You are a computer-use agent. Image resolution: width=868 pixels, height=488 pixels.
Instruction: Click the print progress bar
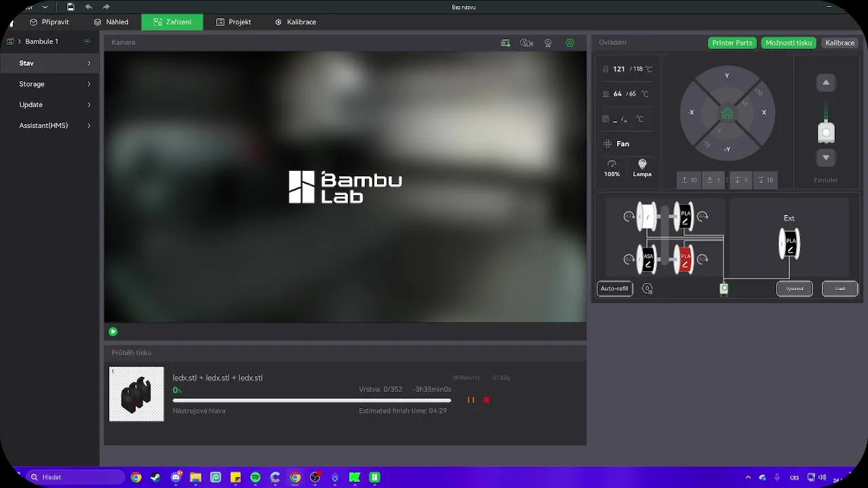point(312,401)
